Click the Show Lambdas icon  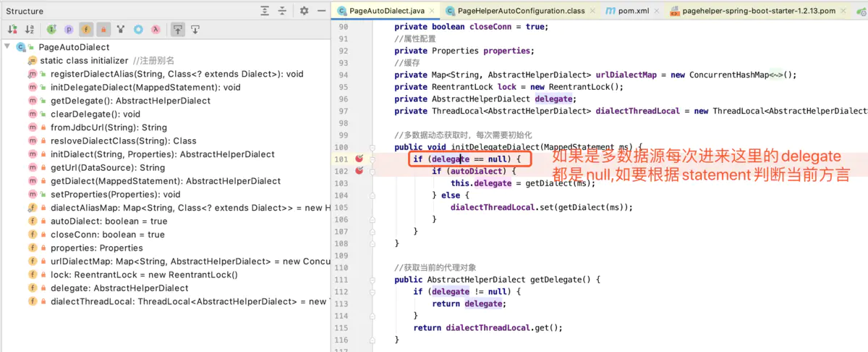[155, 30]
